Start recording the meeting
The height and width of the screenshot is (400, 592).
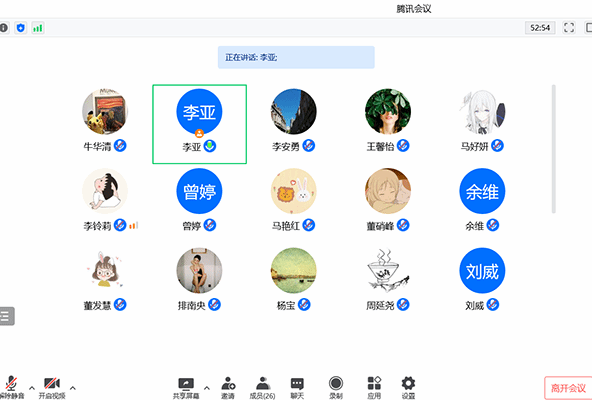pyautogui.click(x=336, y=388)
